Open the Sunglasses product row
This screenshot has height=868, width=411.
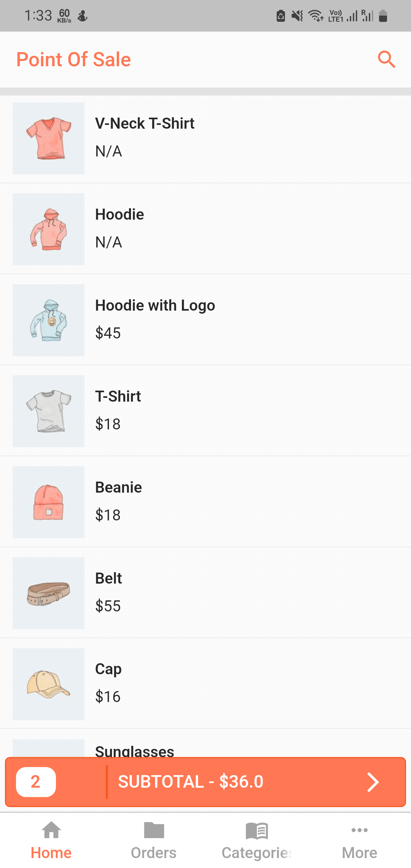135,751
